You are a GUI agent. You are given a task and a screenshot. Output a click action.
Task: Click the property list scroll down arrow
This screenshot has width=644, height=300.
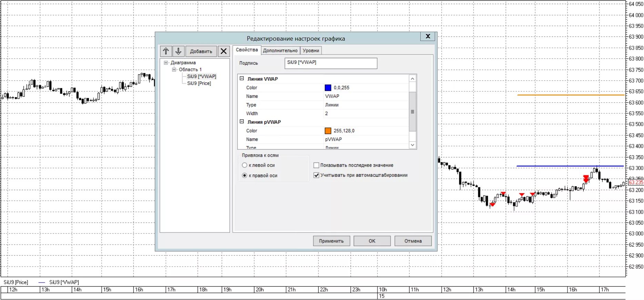(x=412, y=145)
